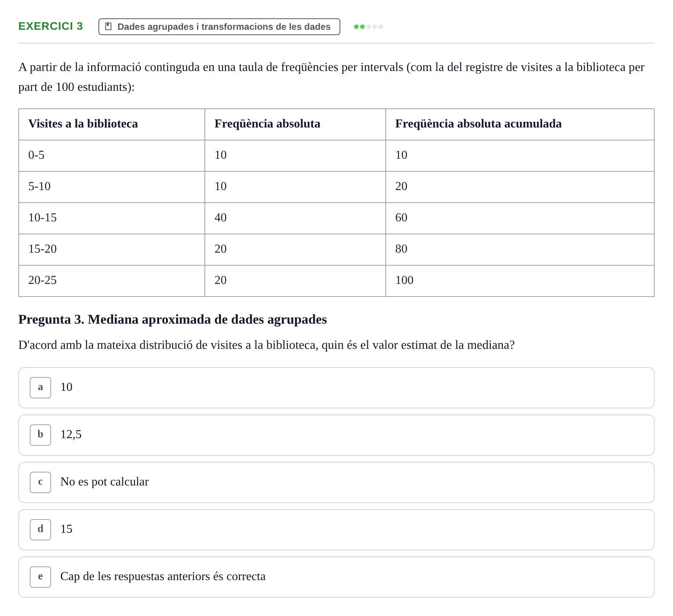Image resolution: width=673 pixels, height=616 pixels.
Task: Click the letter box 'b'
Action: [40, 435]
